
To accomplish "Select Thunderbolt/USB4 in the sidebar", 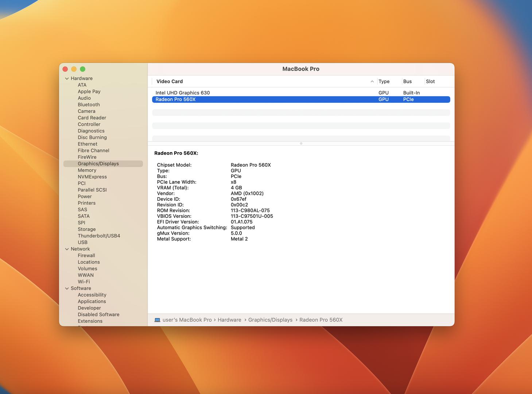I will pyautogui.click(x=99, y=236).
